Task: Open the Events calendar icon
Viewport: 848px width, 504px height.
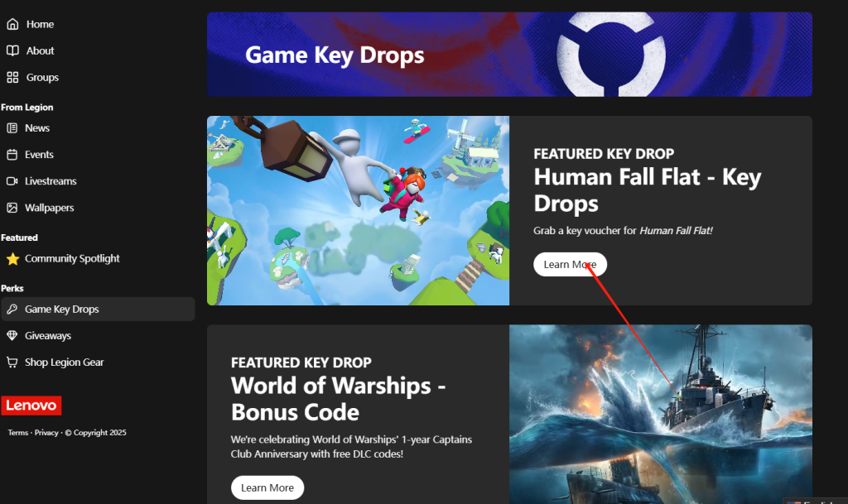Action: coord(12,155)
